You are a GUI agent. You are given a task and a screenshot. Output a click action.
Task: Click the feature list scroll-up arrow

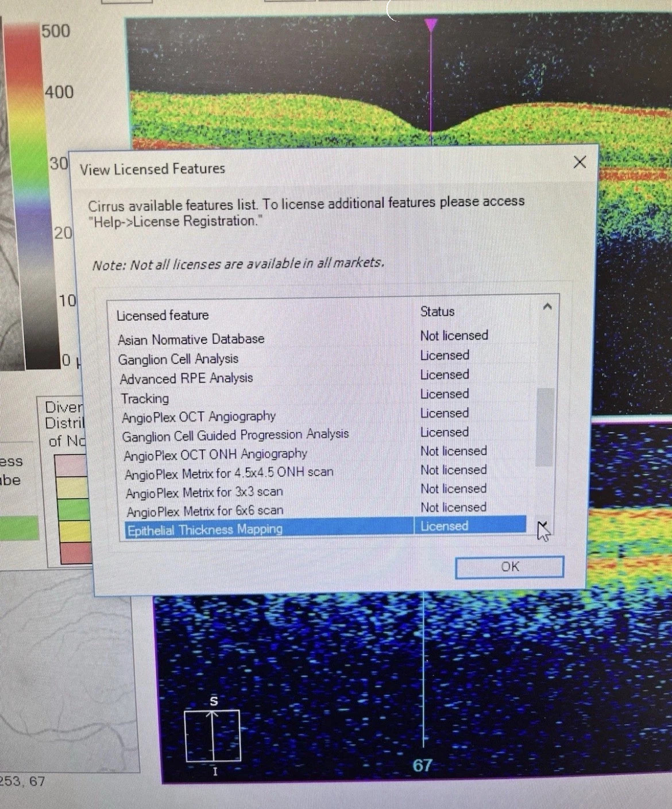(x=547, y=307)
